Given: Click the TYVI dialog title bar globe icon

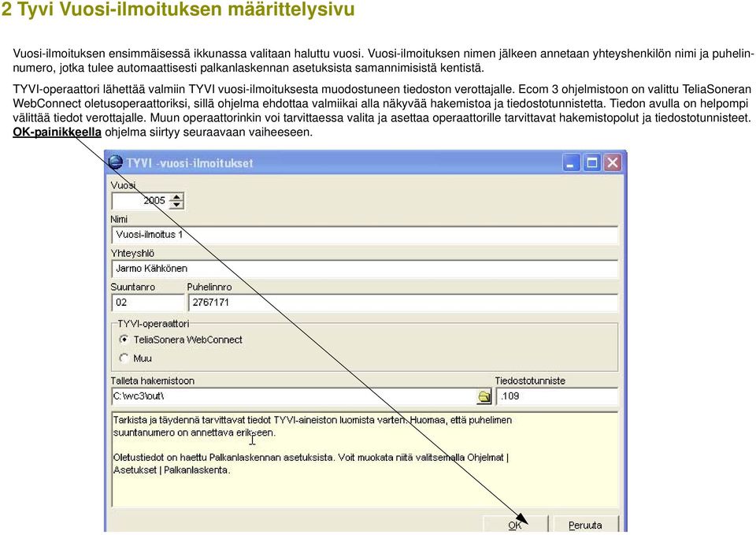Looking at the screenshot, I should click(115, 162).
